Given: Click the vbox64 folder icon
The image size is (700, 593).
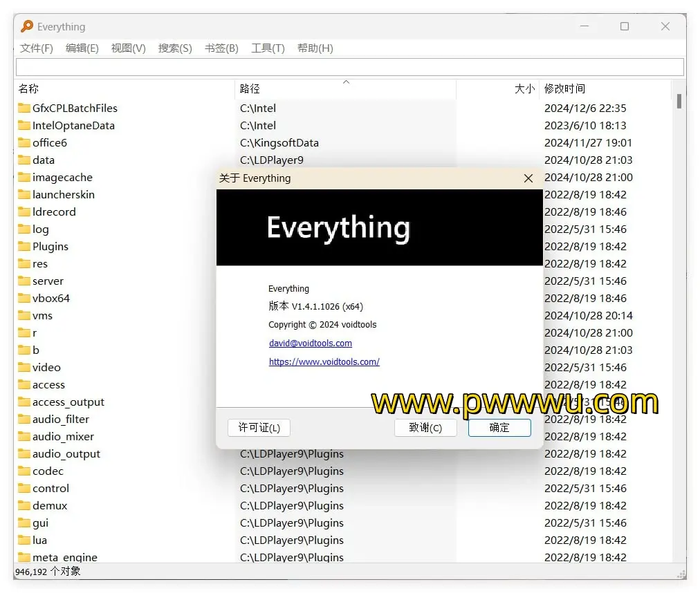Looking at the screenshot, I should pos(24,298).
